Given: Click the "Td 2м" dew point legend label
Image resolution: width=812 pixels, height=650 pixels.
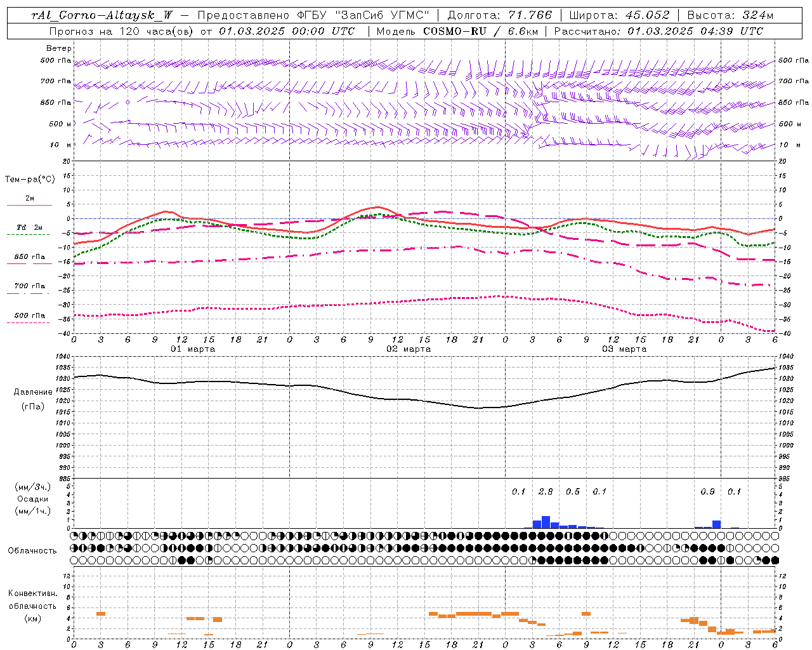Looking at the screenshot, I should (x=29, y=227).
